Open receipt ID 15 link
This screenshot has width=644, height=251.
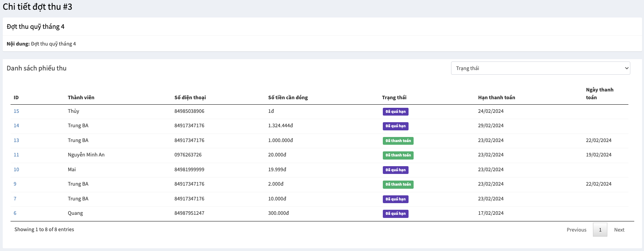(x=16, y=111)
